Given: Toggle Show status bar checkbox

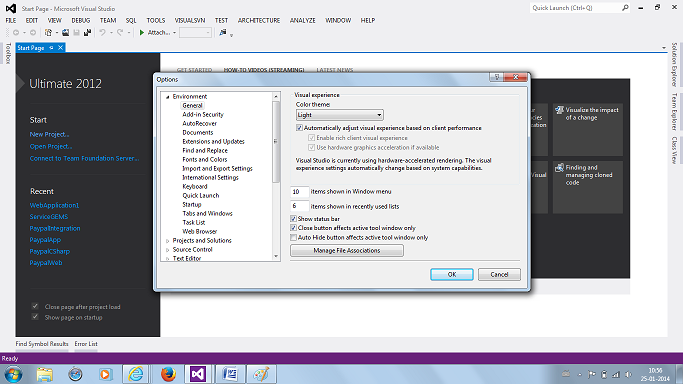Looking at the screenshot, I should point(293,219).
